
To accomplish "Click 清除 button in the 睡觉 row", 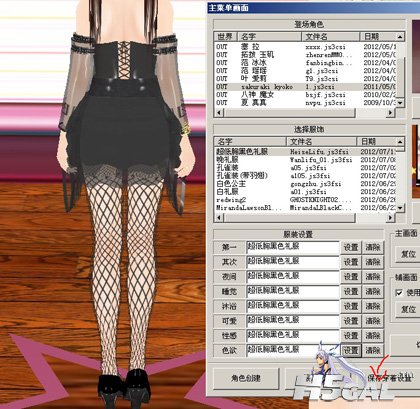I will (x=373, y=292).
